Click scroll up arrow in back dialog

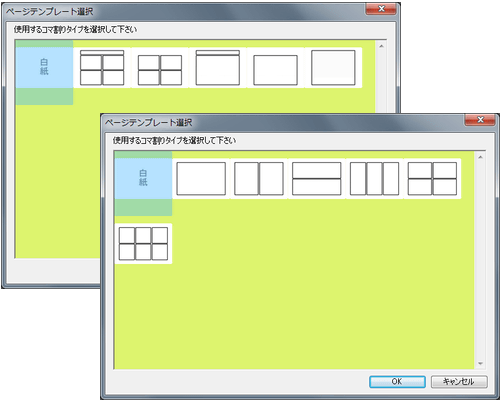[381, 46]
